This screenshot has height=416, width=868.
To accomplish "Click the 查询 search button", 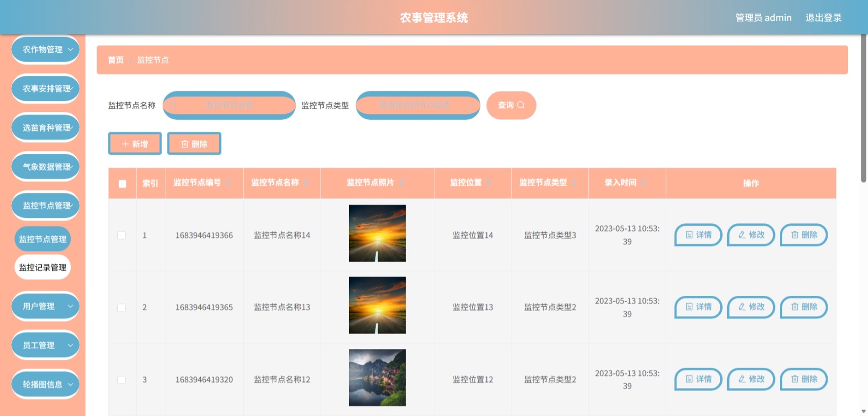I will [x=511, y=105].
